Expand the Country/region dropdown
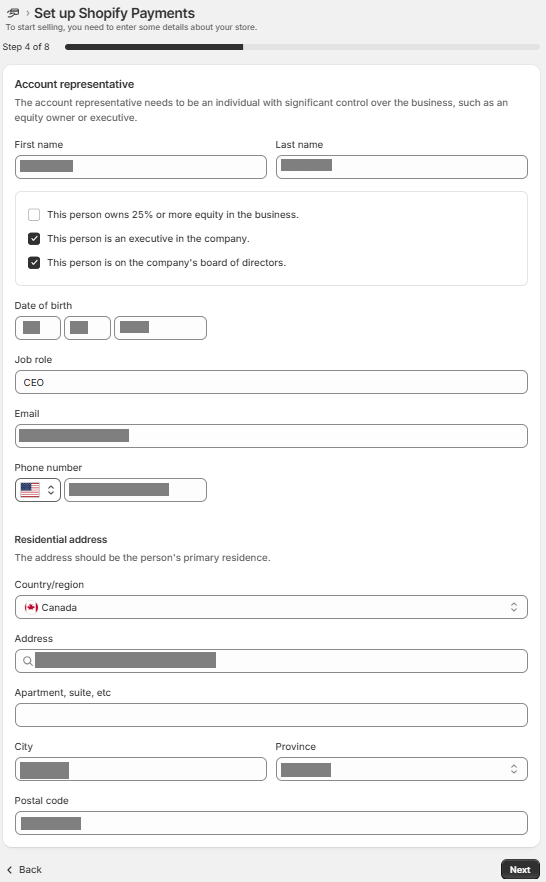The image size is (546, 882). coord(271,608)
